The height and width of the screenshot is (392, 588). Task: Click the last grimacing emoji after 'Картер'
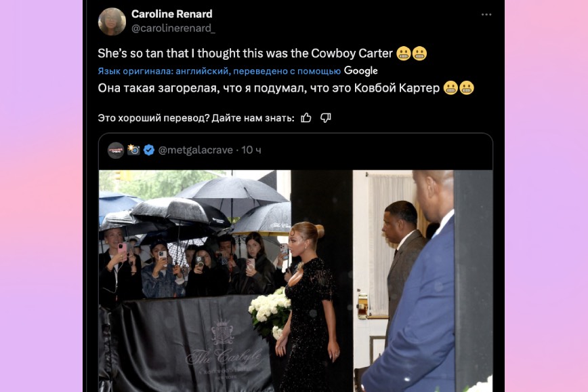(467, 88)
